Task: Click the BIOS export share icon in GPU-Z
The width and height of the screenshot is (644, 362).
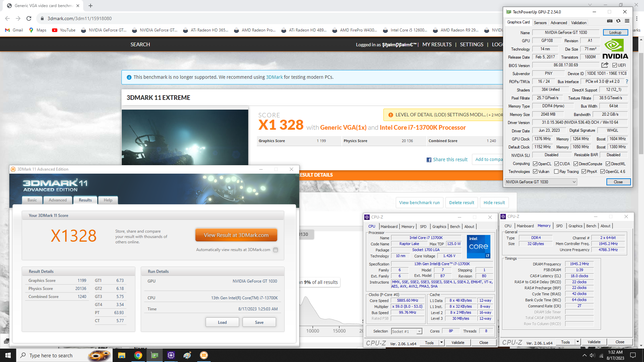Action: click(x=605, y=65)
